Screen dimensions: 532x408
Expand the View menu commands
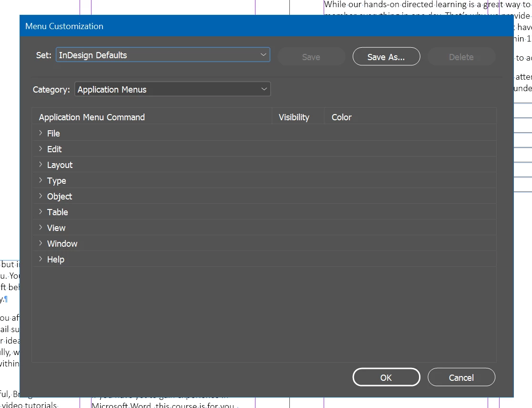point(41,227)
